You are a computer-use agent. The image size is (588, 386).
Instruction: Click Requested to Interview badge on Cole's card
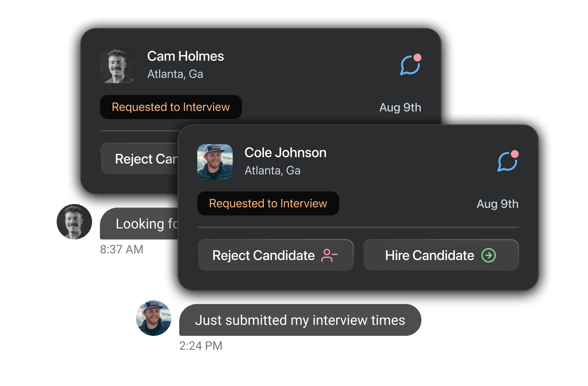click(268, 203)
